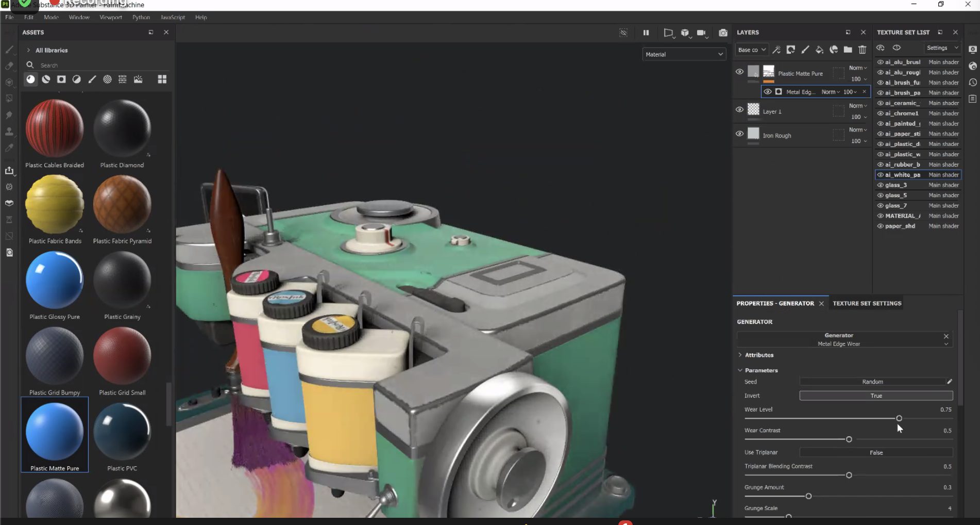Viewport: 980px width, 525px height.
Task: Switch assets to grid view icon
Action: (162, 79)
